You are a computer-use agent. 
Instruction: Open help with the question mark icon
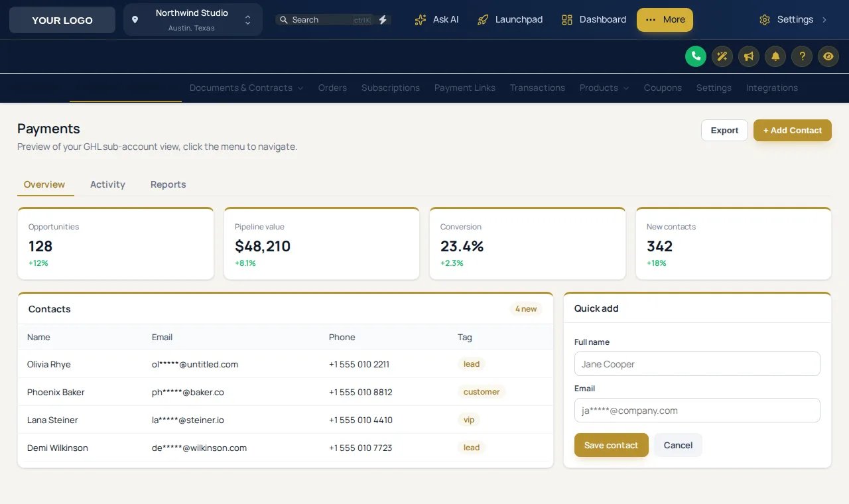point(801,56)
